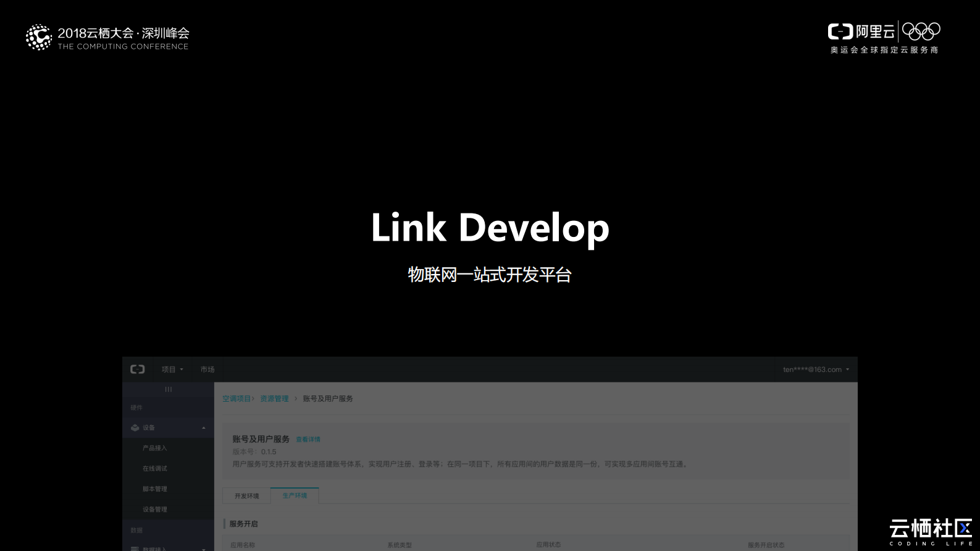This screenshot has height=551, width=980.
Task: Click the version text 版本号: 0.1.5
Action: [x=254, y=452]
